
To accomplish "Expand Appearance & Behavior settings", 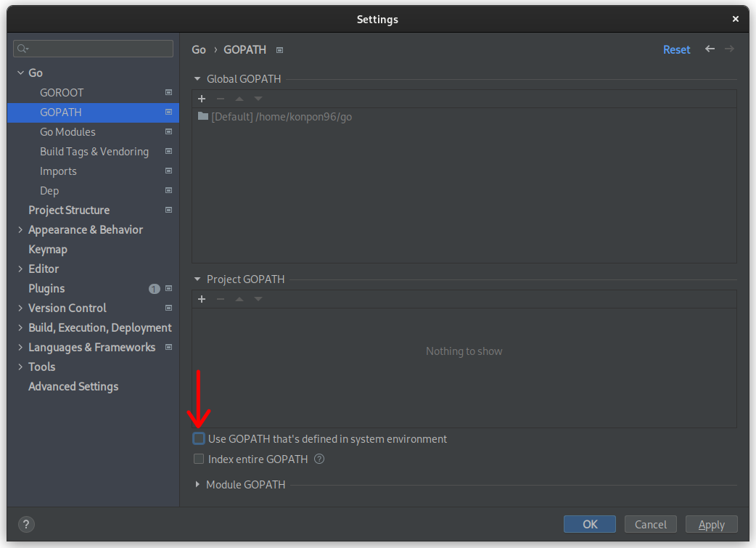I will 20,229.
